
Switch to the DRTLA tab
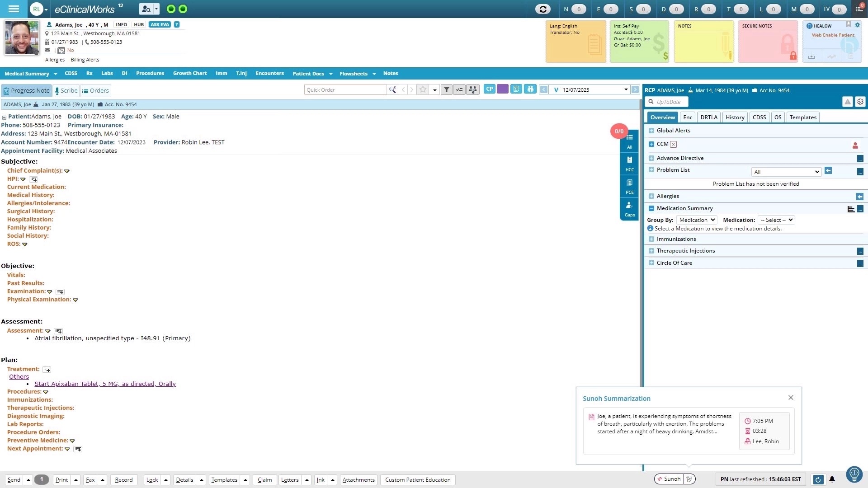[x=708, y=117]
